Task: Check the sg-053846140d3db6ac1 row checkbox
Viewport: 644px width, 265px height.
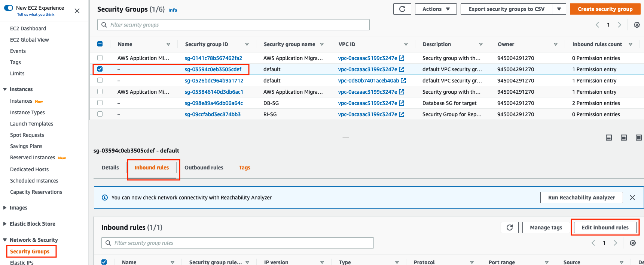Action: coord(100,91)
